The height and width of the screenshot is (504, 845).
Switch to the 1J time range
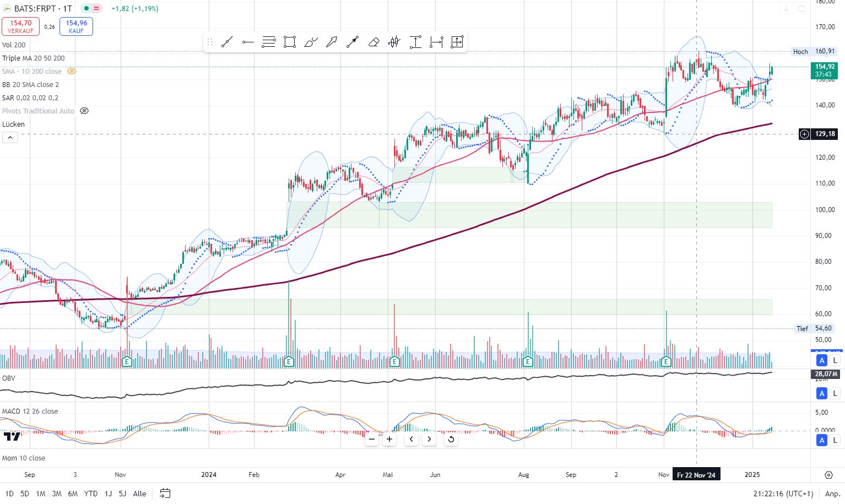pyautogui.click(x=108, y=494)
